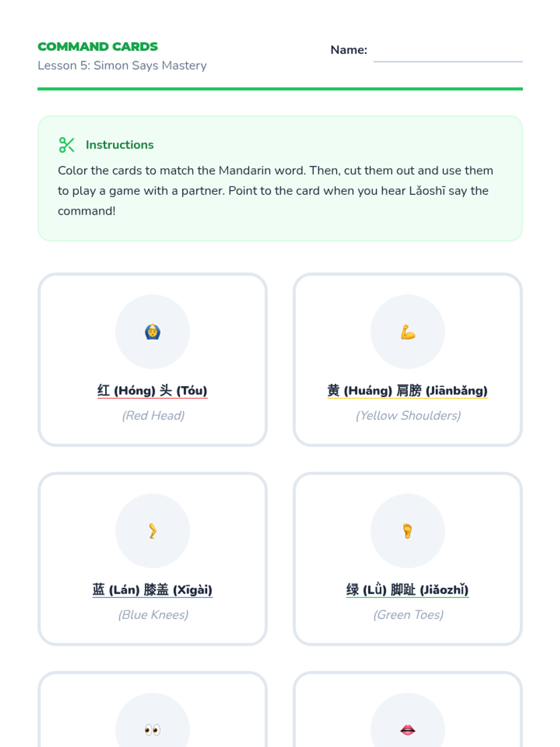
Task: Click the 黄 (Huáng) 肩膀 (Jiānbǎng) label
Action: [408, 390]
